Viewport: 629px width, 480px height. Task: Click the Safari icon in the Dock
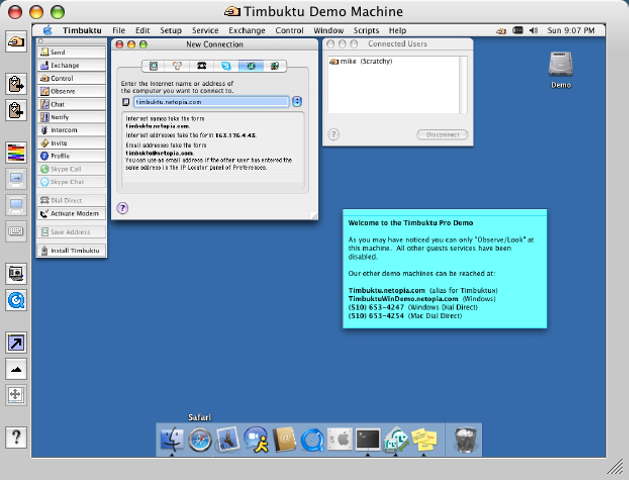tap(201, 439)
